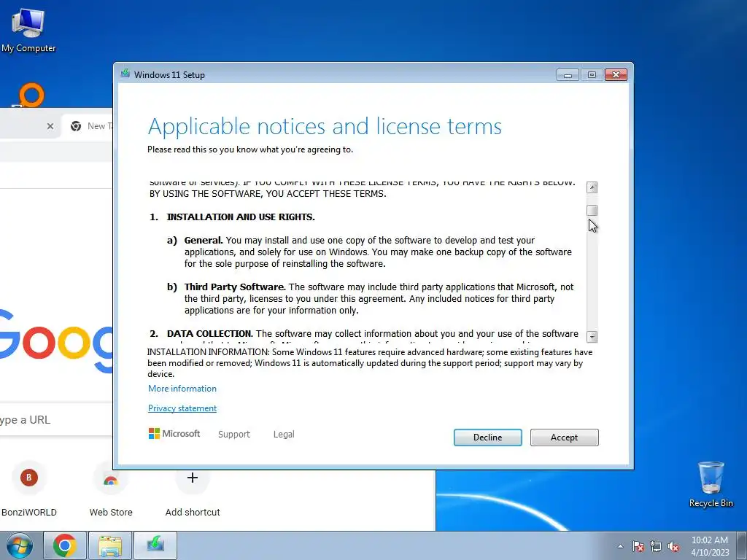Image resolution: width=747 pixels, height=560 pixels.
Task: Show hidden system tray icons
Action: point(620,546)
